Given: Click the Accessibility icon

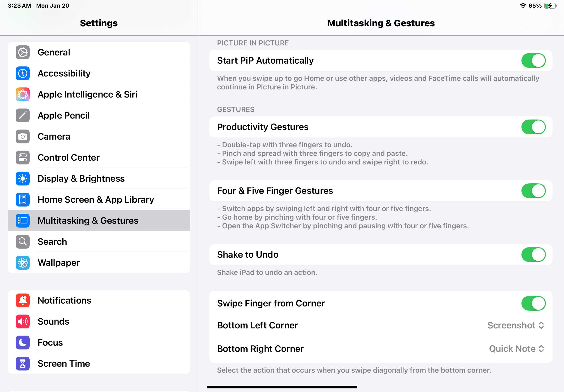Looking at the screenshot, I should click(22, 73).
